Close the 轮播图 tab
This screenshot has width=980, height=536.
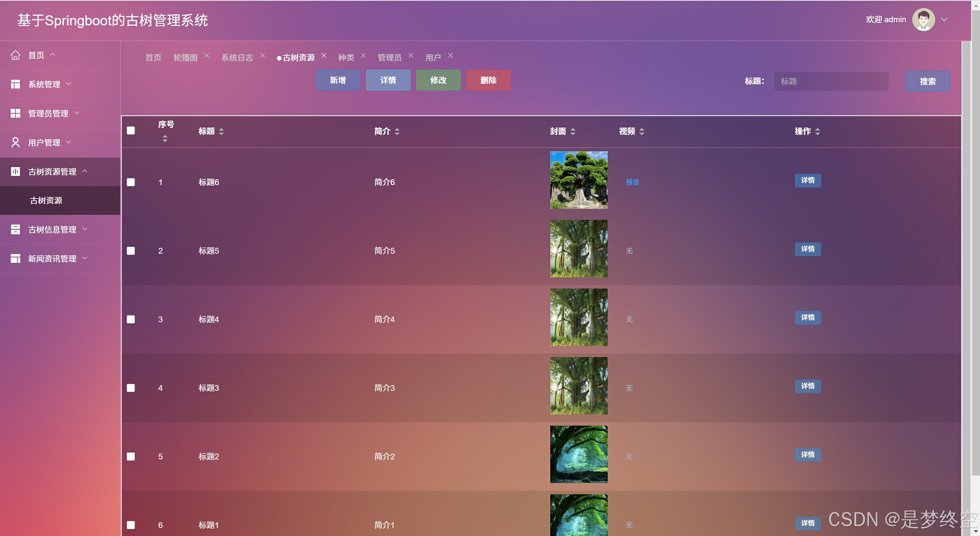206,56
